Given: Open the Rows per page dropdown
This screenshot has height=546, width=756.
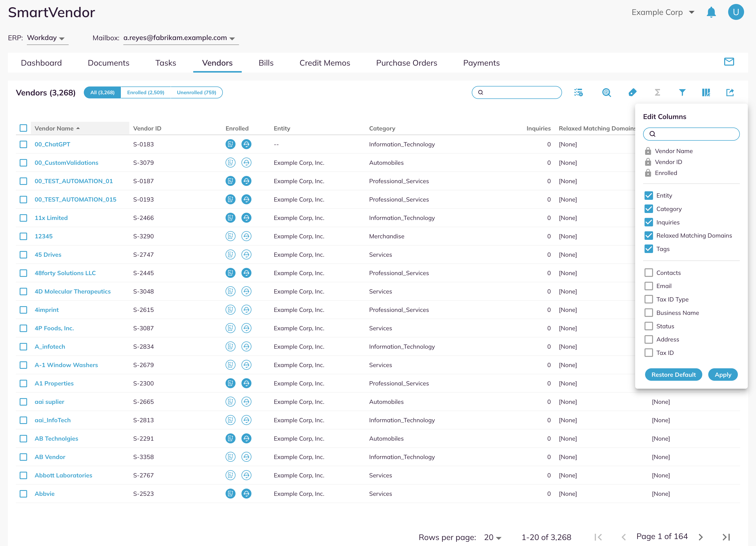Looking at the screenshot, I should pos(493,537).
